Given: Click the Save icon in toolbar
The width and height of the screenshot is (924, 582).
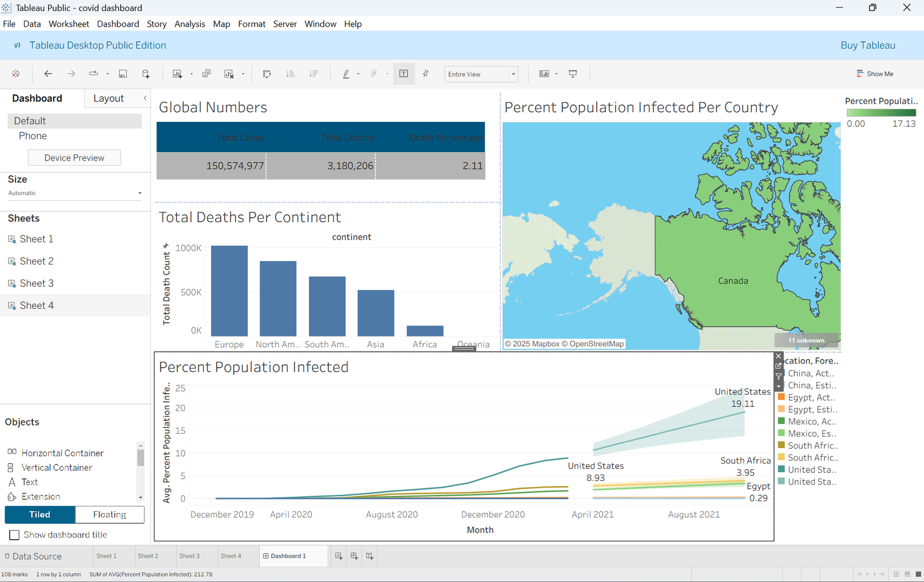Looking at the screenshot, I should click(x=122, y=74).
